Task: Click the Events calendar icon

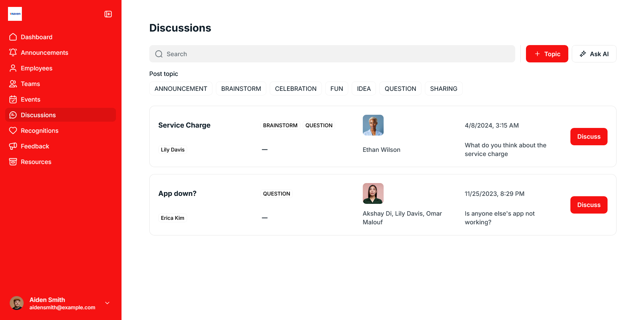Action: pyautogui.click(x=13, y=100)
